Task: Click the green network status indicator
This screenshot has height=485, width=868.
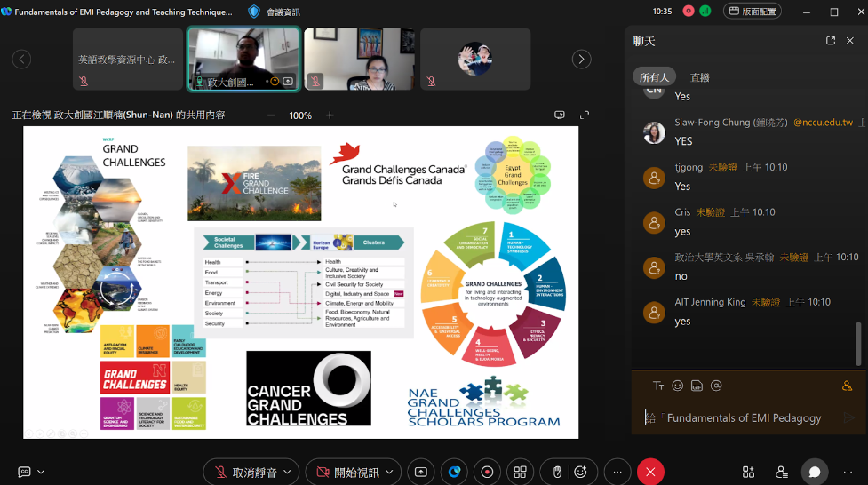Action: coord(705,11)
